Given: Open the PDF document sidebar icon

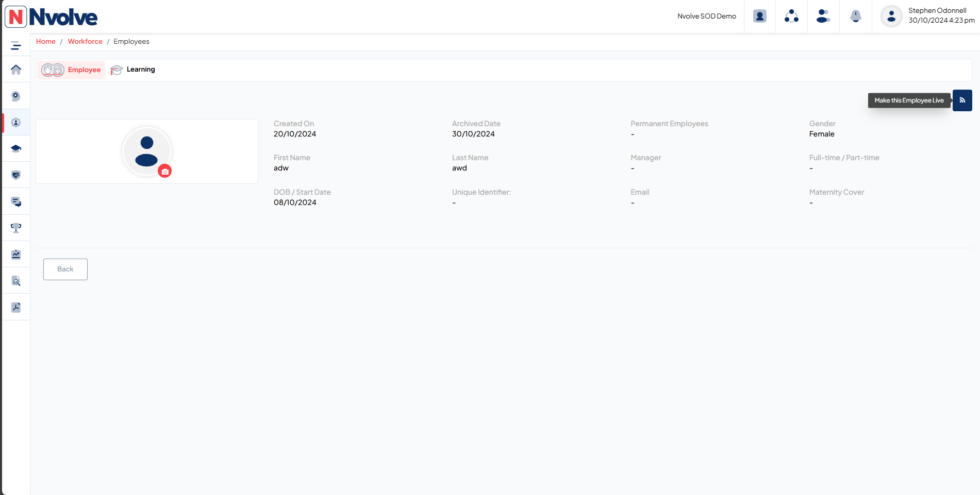Looking at the screenshot, I should point(16,308).
